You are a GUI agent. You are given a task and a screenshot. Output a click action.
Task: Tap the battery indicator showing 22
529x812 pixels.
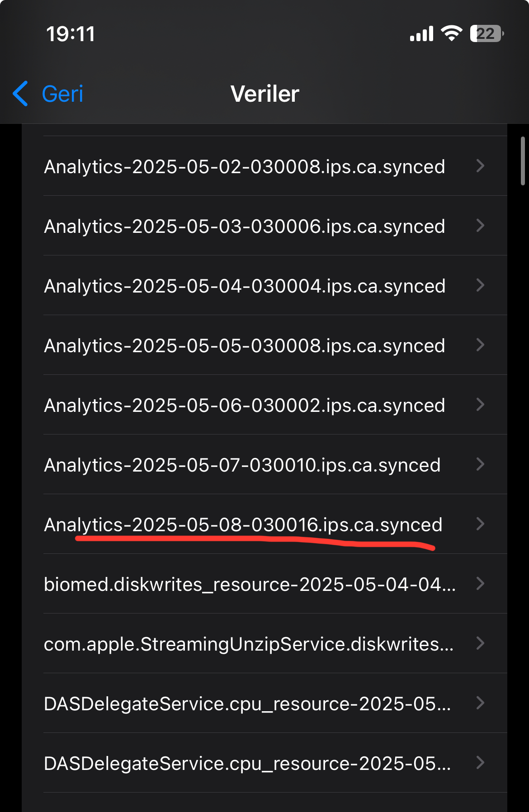pos(487,33)
